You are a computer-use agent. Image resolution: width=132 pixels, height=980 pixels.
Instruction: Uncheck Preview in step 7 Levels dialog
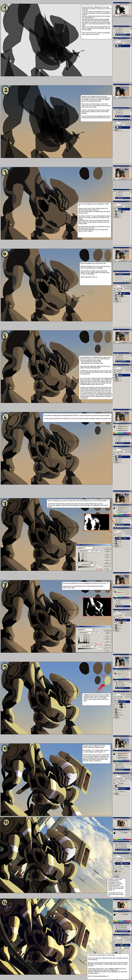pyautogui.click(x=105, y=569)
